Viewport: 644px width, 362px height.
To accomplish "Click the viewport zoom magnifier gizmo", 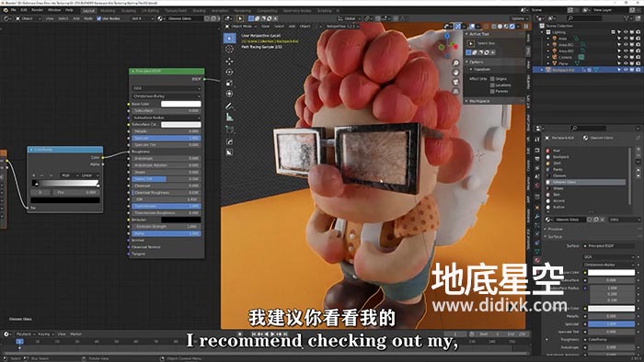I will [455, 62].
